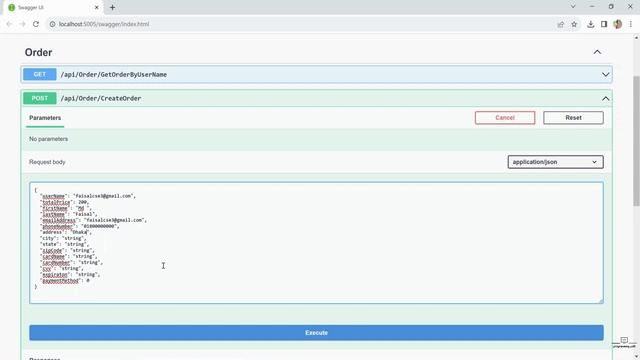
Task: Click the GET method badge
Action: click(40, 74)
